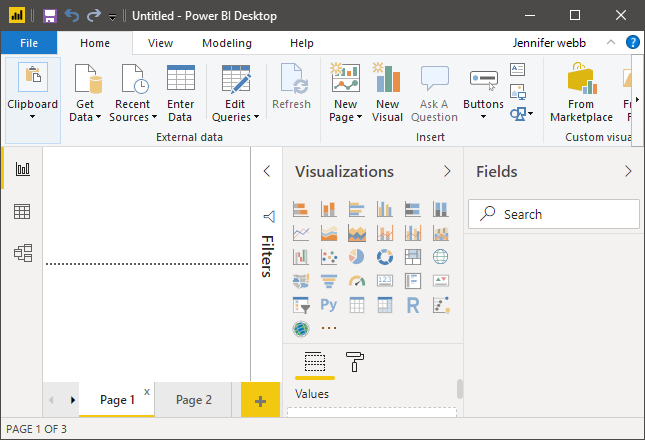
Task: Open the Help question mark icon
Action: 632,42
